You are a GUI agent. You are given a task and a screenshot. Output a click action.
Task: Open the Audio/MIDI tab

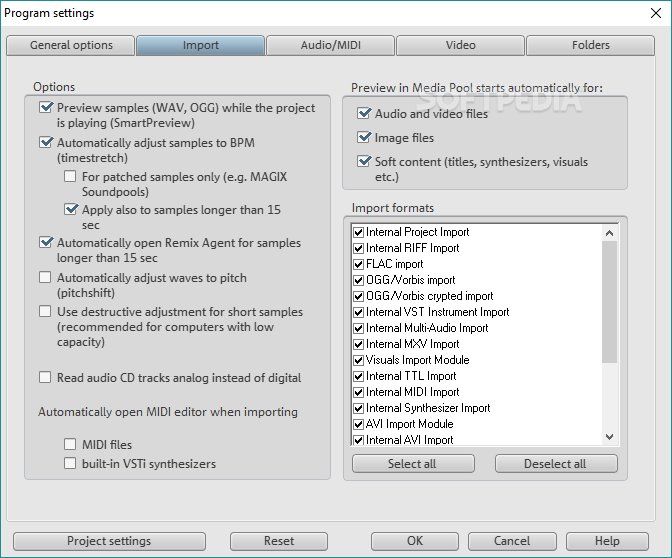(x=330, y=45)
